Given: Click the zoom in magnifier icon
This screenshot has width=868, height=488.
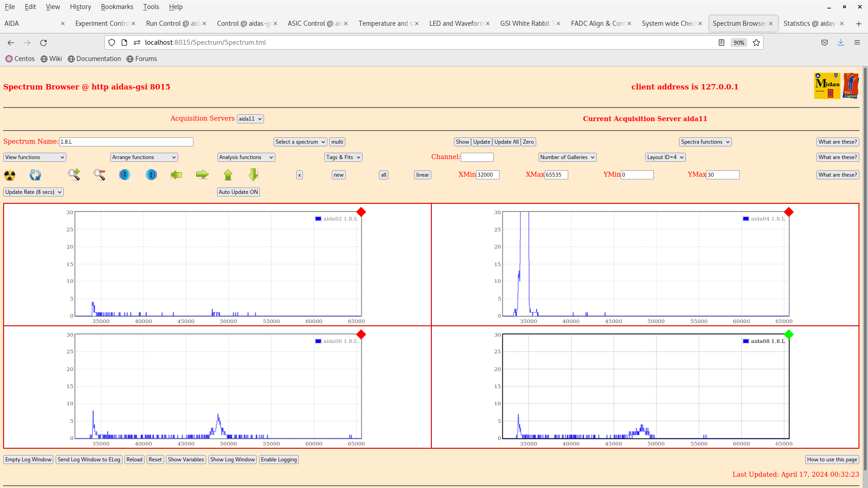Looking at the screenshot, I should pos(74,175).
